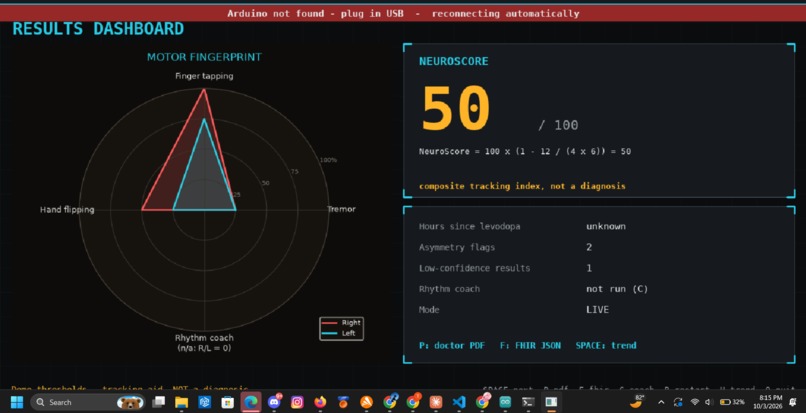Click the Arduino not found banner
Screen dimensions: 806x413
tap(403, 13)
